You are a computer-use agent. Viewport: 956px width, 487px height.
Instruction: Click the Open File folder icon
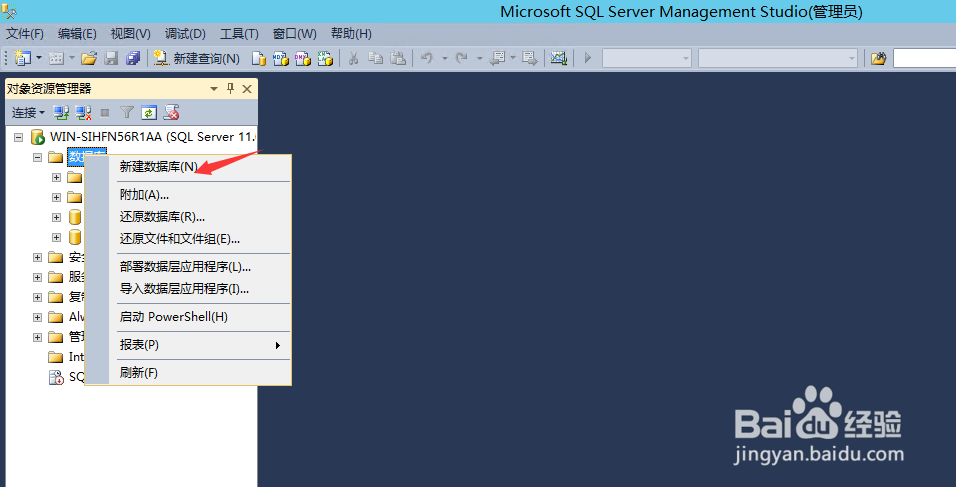pos(89,59)
